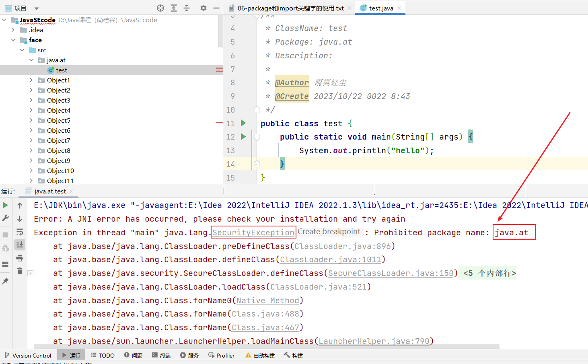The width and height of the screenshot is (588, 364).
Task: Open ClassLoader.java:896 link
Action: [x=343, y=246]
